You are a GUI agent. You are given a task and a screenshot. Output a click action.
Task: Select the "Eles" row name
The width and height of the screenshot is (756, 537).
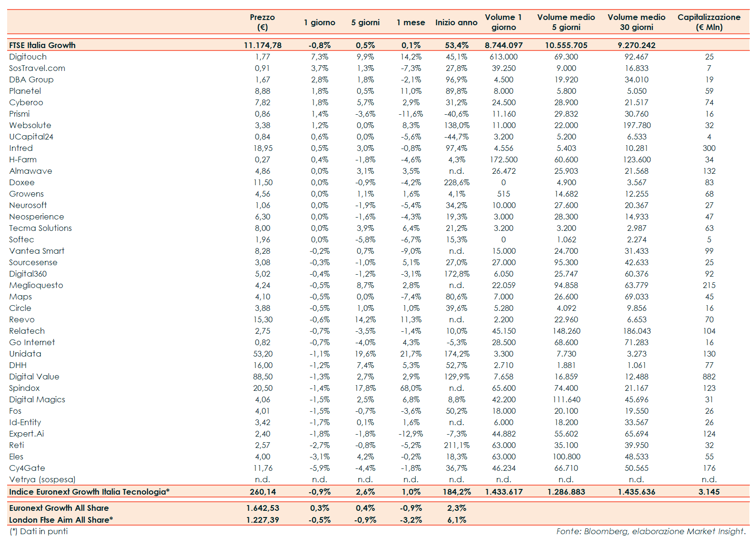point(16,457)
